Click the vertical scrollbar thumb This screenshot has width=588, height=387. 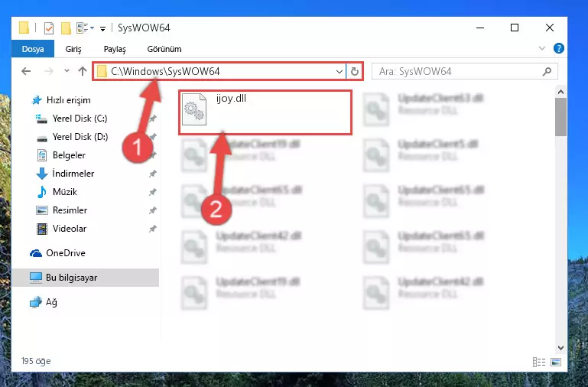pos(560,117)
